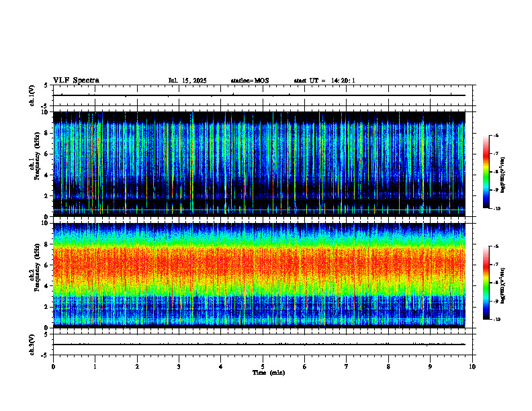Click the "4" kHz tick on ch.1 frequency axis
532x411 pixels.
[x=47, y=175]
